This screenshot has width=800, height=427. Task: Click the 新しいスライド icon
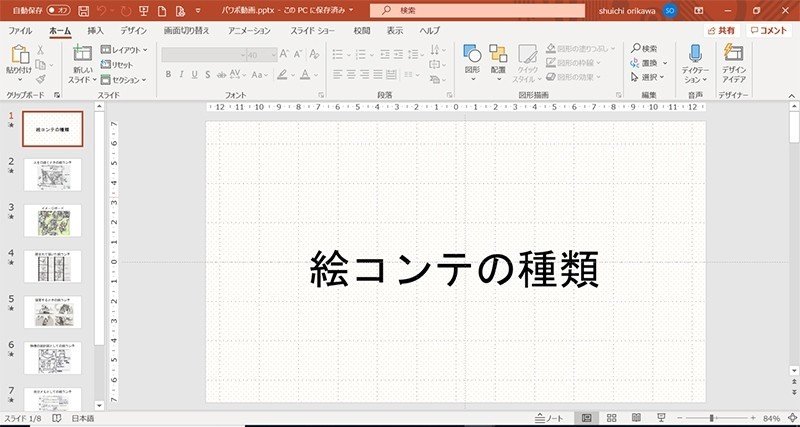tap(82, 54)
